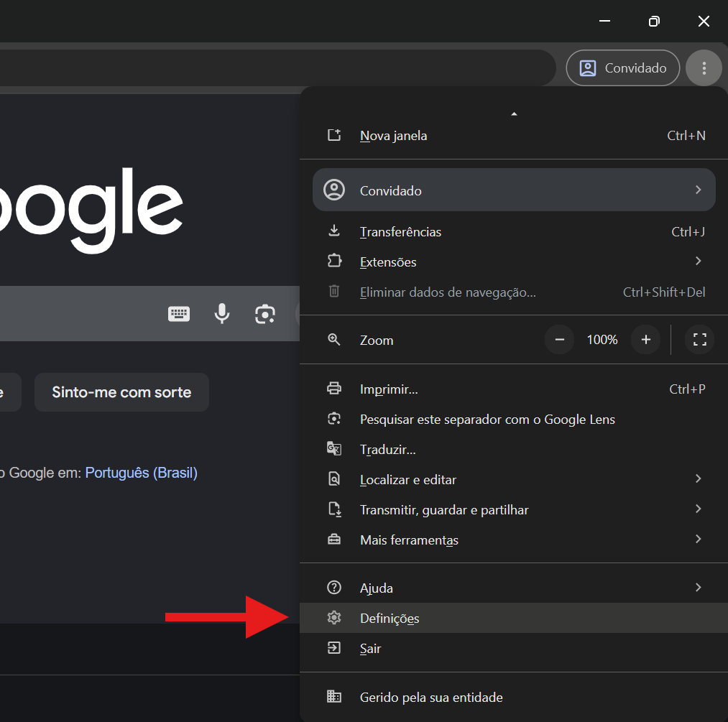Increase zoom with the plus button
Viewport: 728px width, 722px height.
(x=645, y=340)
